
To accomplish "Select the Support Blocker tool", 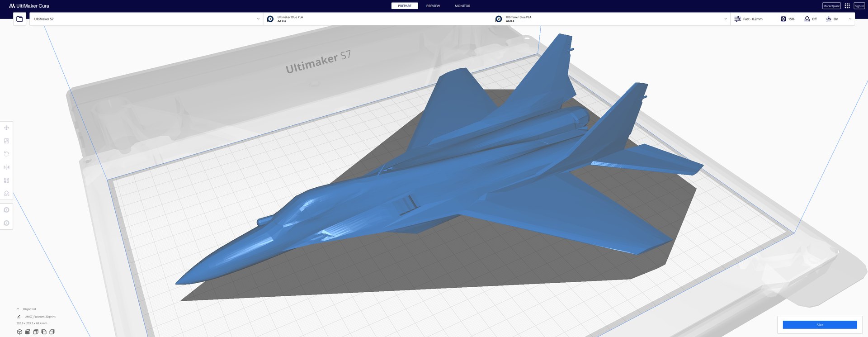I will [x=6, y=193].
